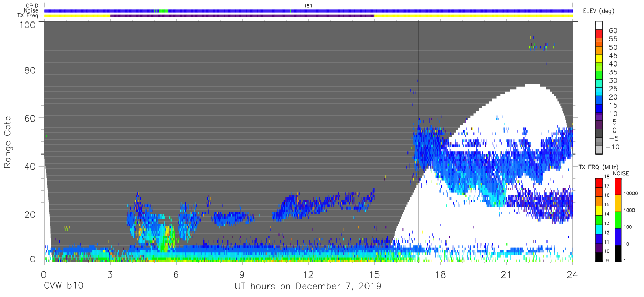Select the purple segment of TX Freq bar

242,15
